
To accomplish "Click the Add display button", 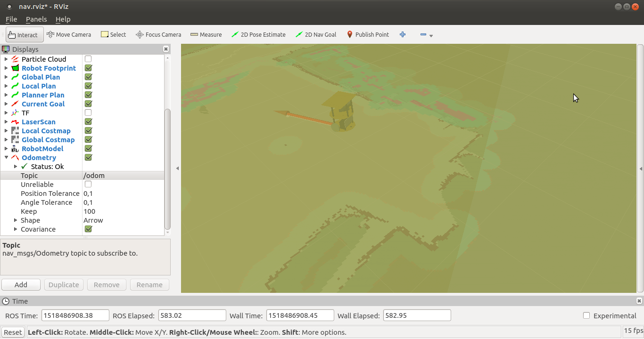I will [21, 284].
